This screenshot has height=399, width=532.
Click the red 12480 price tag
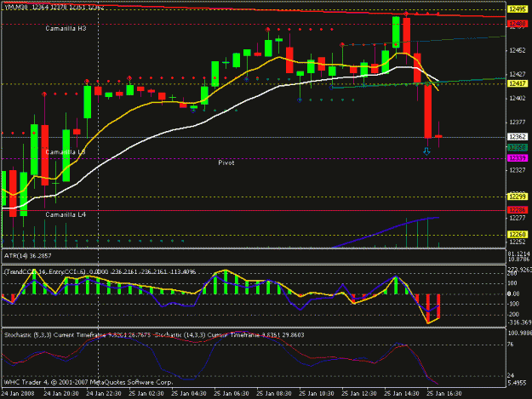click(518, 24)
